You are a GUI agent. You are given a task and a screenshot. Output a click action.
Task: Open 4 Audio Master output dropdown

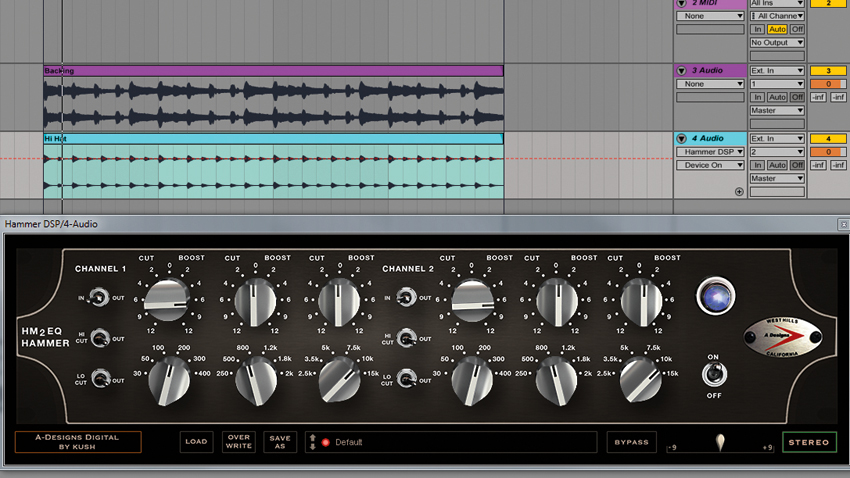(777, 179)
